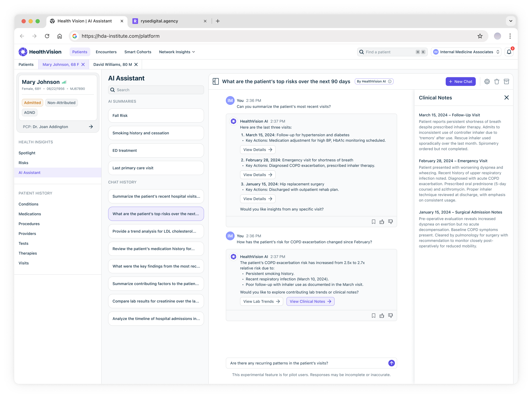Bookmark the first AI response
This screenshot has width=532, height=398.
[373, 222]
